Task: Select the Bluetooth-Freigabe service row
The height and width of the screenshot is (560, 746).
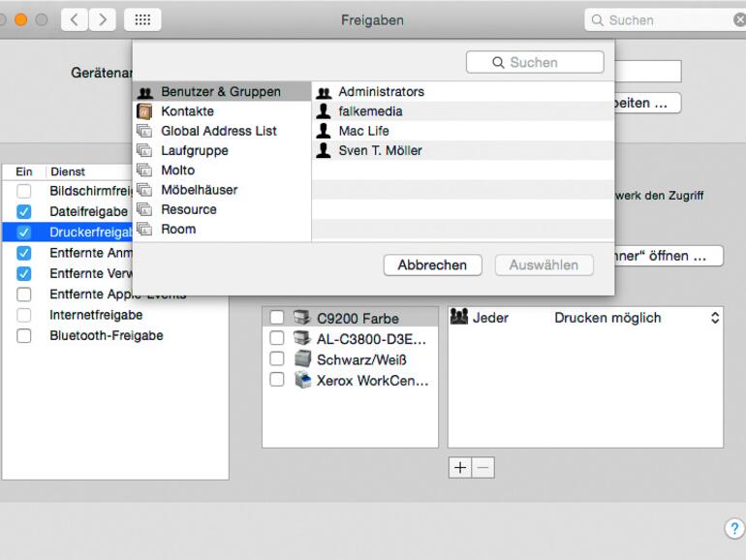Action: click(x=115, y=336)
